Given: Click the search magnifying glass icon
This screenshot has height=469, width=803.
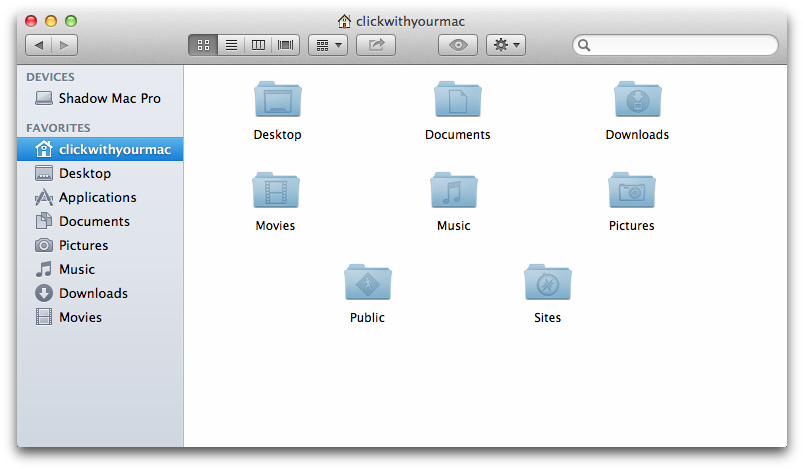Looking at the screenshot, I should pos(584,46).
